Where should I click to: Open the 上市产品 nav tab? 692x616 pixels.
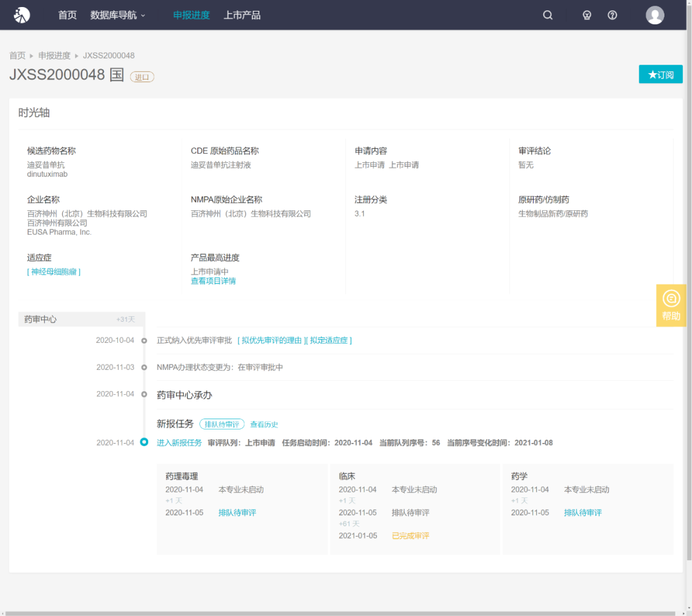(x=242, y=15)
